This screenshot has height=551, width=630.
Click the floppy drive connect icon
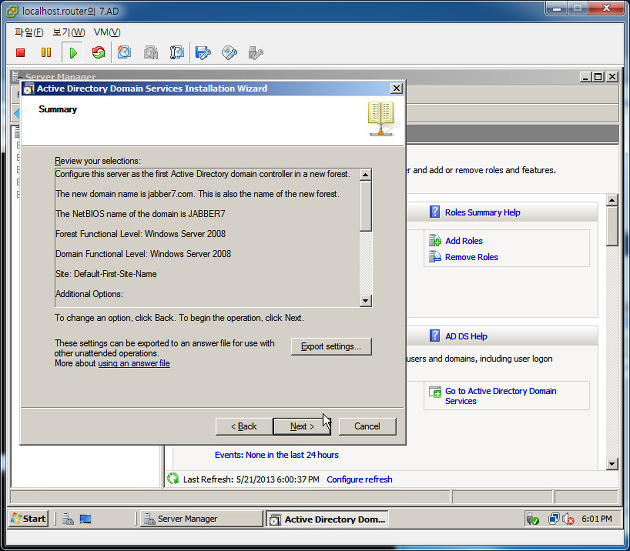pyautogui.click(x=202, y=53)
